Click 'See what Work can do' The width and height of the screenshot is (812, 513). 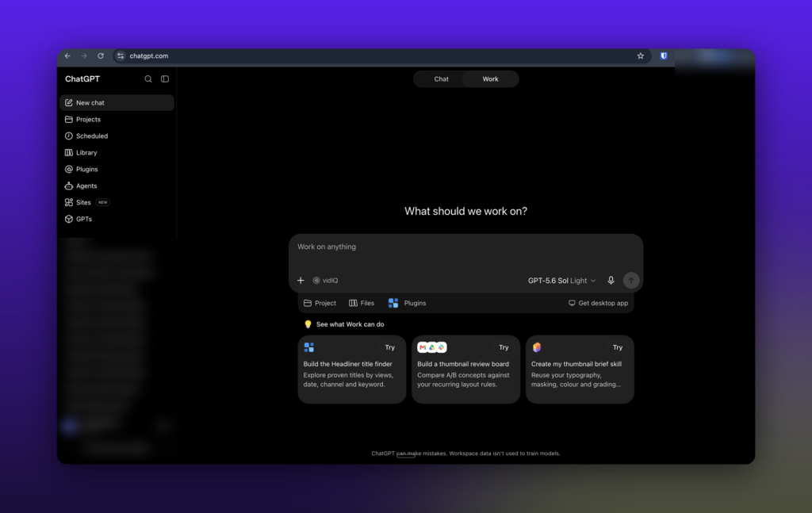point(344,324)
